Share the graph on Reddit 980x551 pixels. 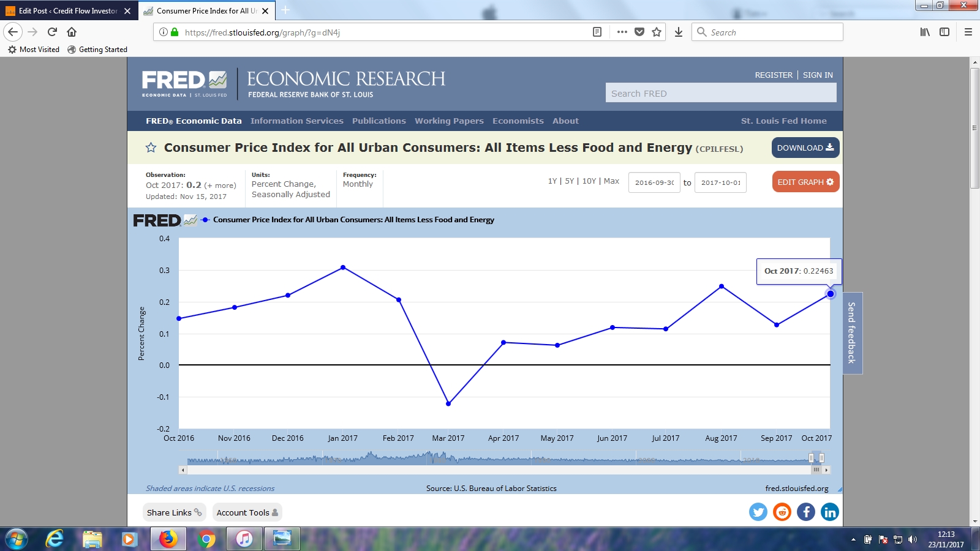pyautogui.click(x=782, y=512)
